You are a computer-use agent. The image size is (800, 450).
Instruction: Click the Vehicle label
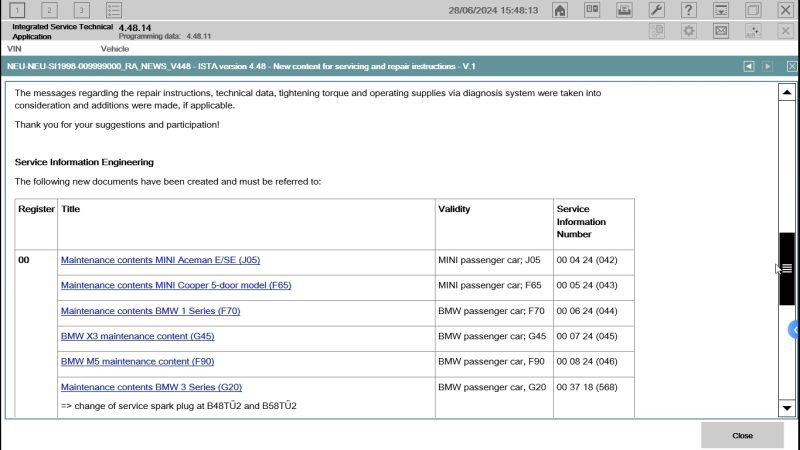[115, 49]
